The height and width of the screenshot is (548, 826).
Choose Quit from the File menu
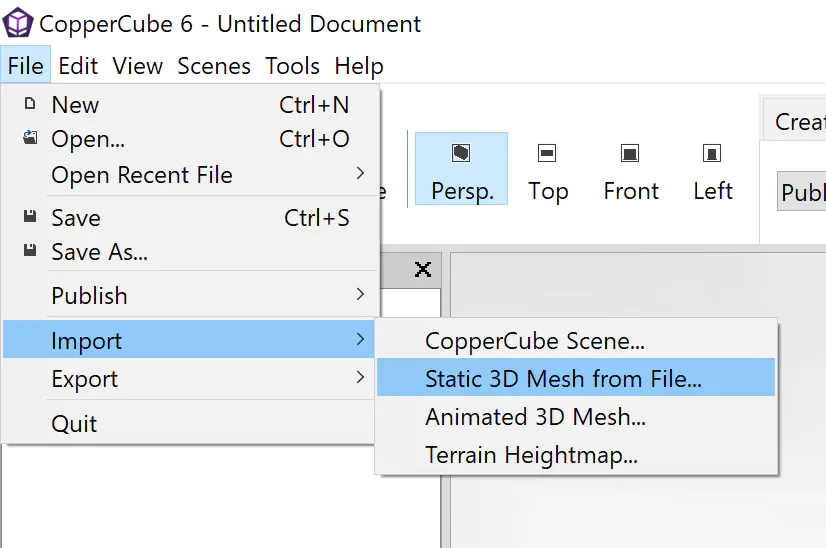coord(189,423)
